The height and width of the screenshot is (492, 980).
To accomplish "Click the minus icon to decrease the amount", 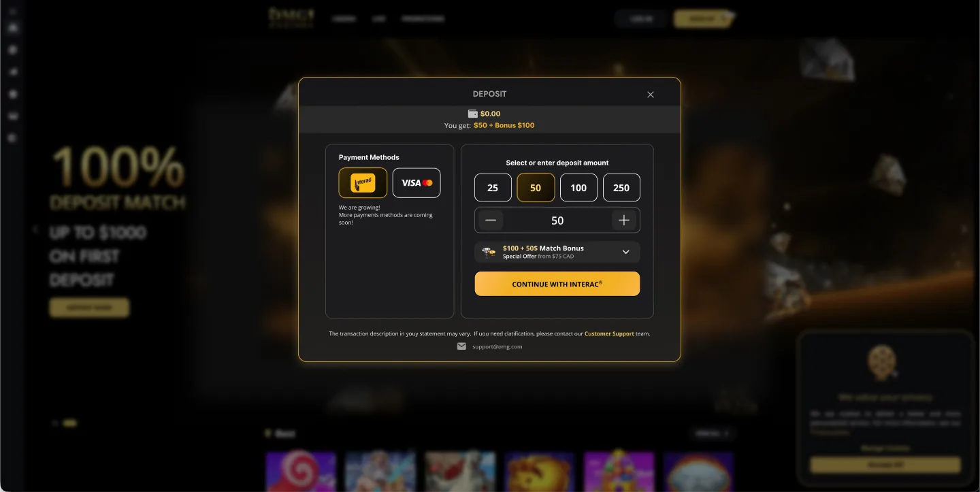I will [x=491, y=220].
